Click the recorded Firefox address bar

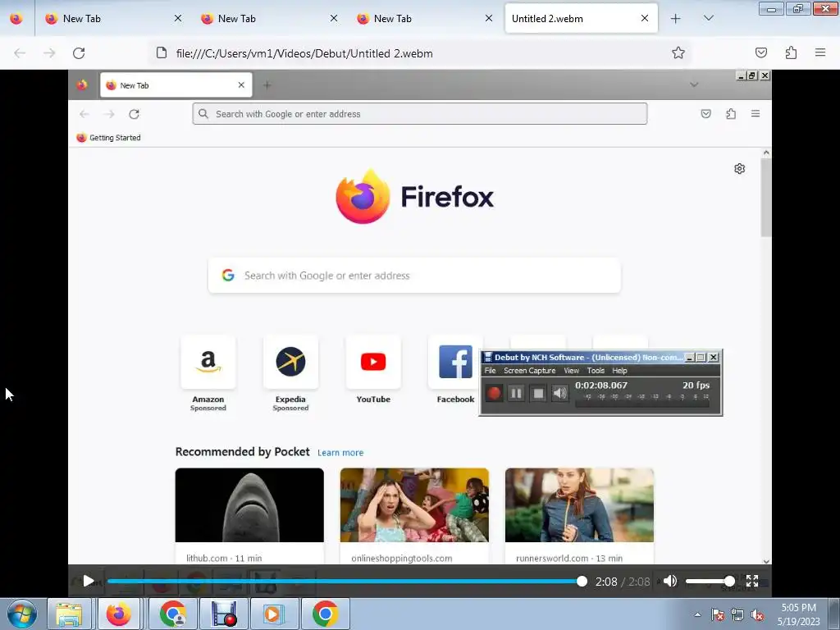[x=419, y=113]
